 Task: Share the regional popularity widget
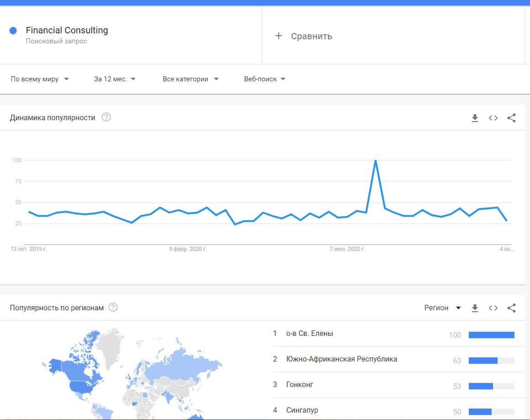(511, 308)
